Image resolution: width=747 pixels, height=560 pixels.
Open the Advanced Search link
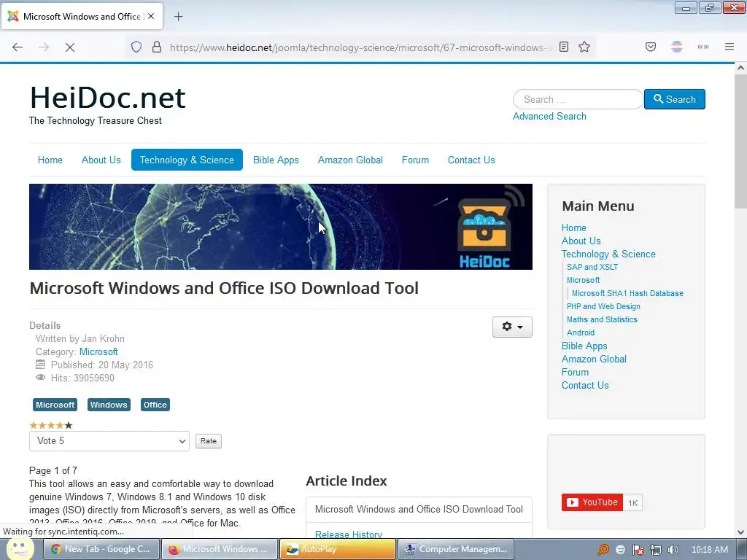tap(549, 116)
